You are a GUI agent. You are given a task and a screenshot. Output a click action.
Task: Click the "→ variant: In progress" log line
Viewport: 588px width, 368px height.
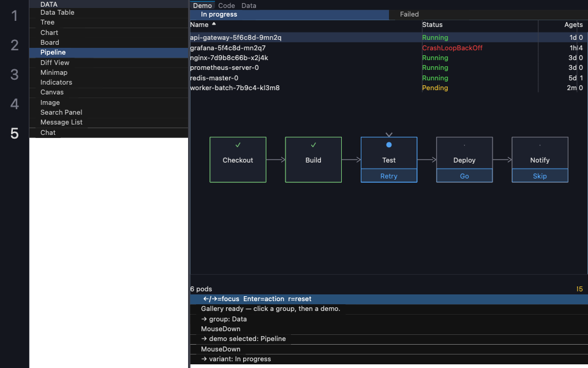tap(236, 359)
